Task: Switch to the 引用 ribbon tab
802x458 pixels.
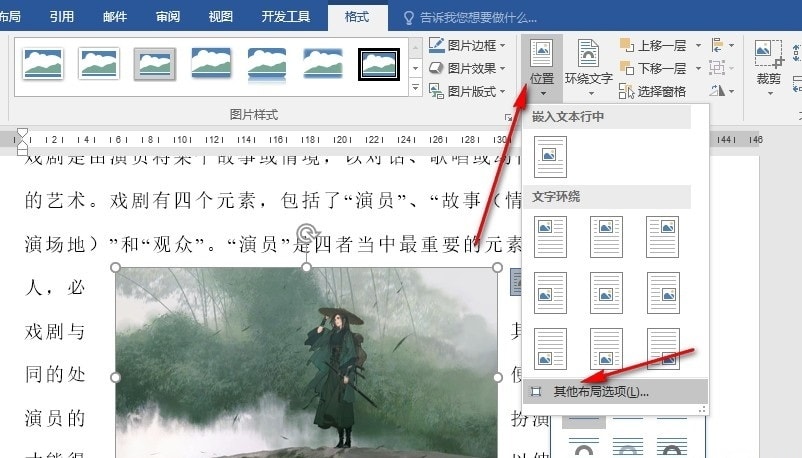Action: [x=61, y=16]
